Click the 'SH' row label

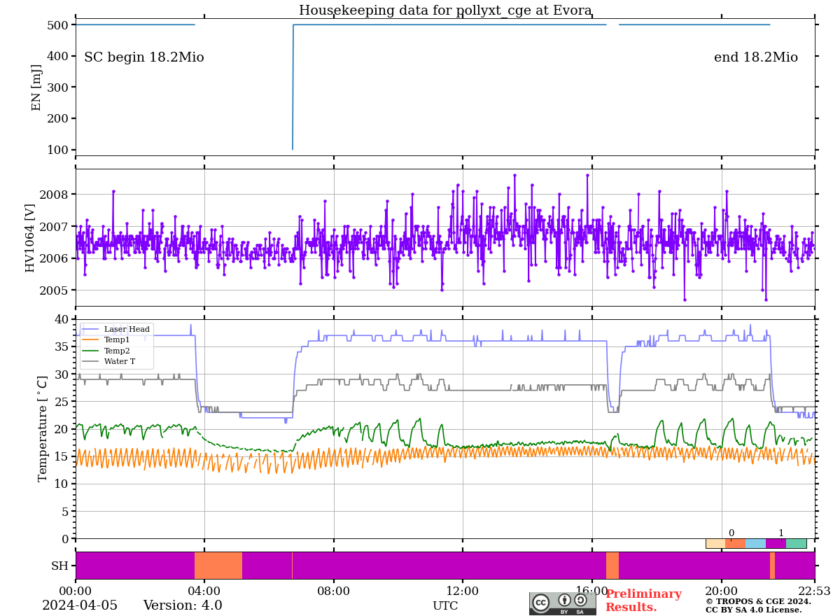(x=60, y=566)
